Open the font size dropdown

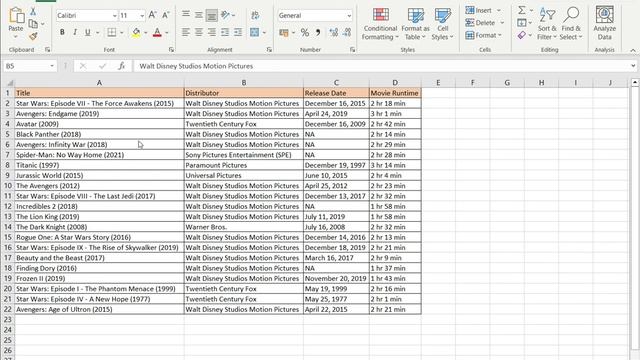point(142,16)
